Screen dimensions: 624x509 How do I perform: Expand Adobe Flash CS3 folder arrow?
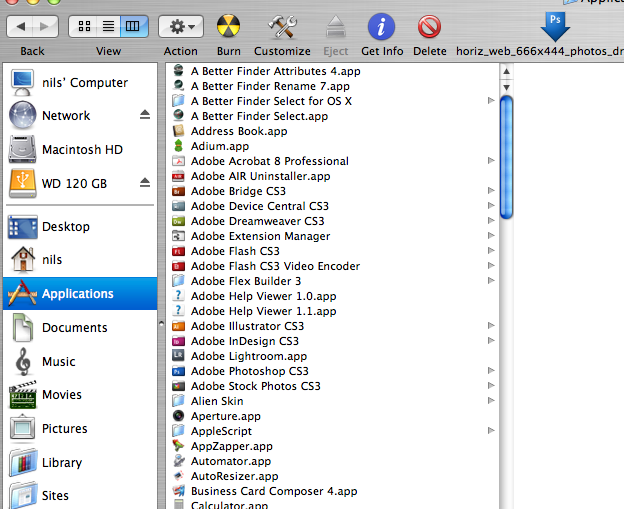(x=491, y=250)
